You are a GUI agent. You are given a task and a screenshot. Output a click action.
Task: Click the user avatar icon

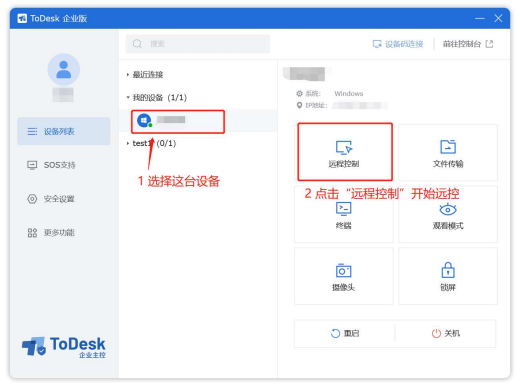pos(64,69)
